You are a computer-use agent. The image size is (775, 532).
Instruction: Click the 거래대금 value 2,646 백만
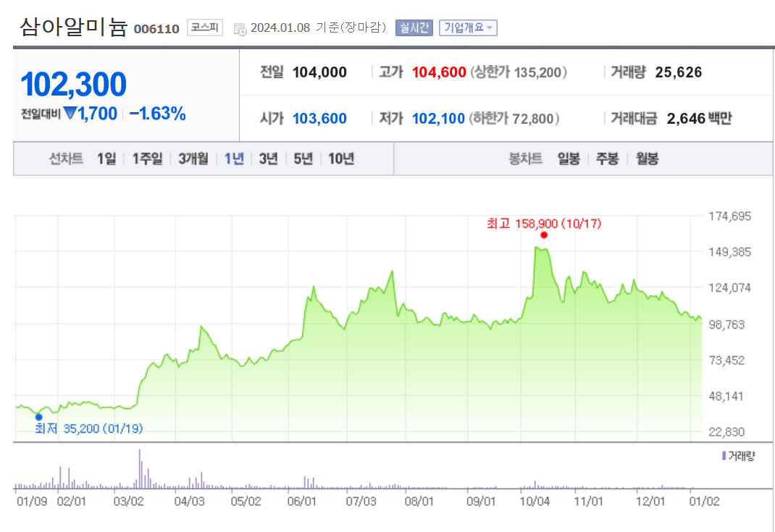point(699,119)
